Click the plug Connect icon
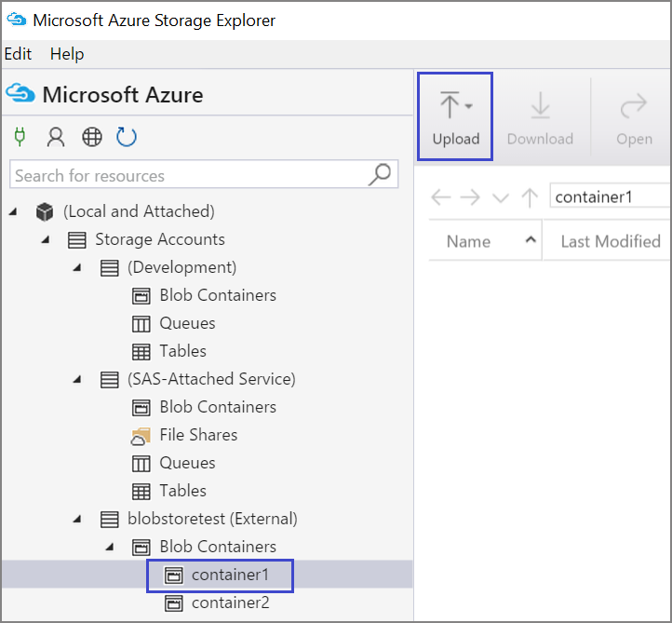The image size is (672, 623). 20,138
